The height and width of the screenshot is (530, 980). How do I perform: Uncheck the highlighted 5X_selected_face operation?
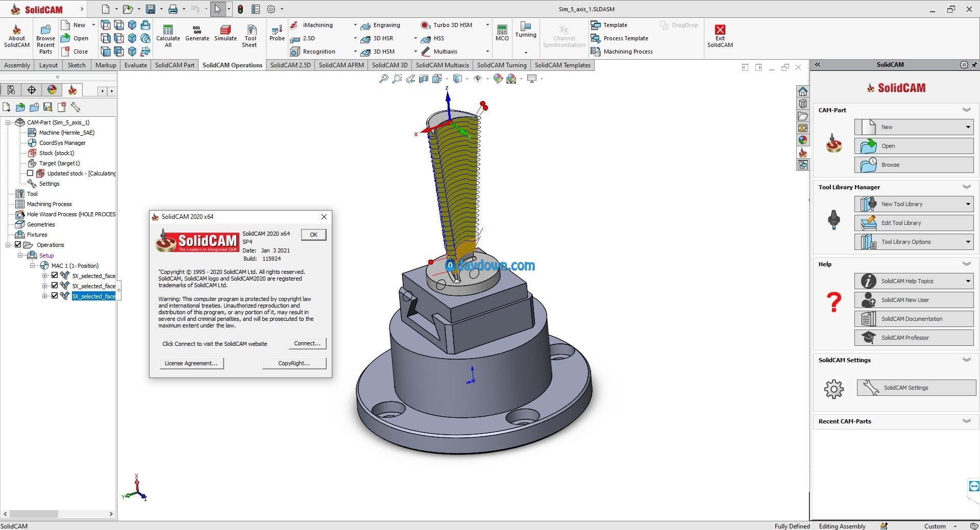pyautogui.click(x=55, y=296)
